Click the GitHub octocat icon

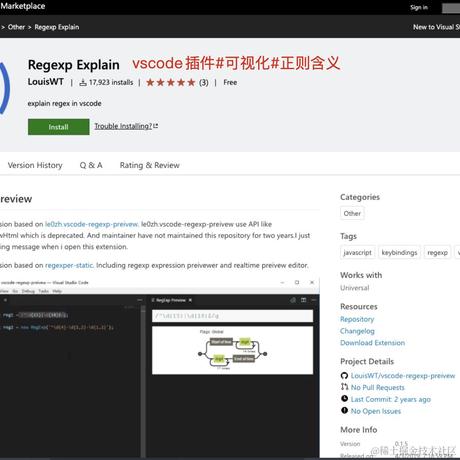[344, 376]
